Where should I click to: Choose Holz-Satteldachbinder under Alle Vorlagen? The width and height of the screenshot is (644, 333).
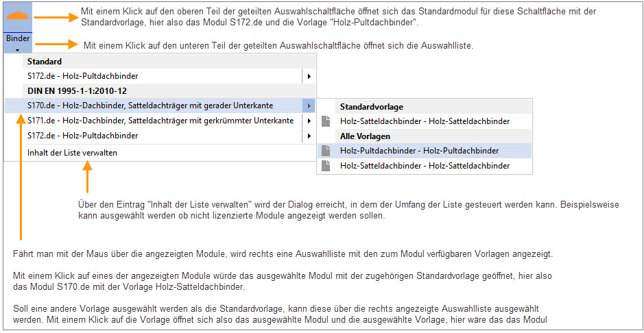pos(425,166)
